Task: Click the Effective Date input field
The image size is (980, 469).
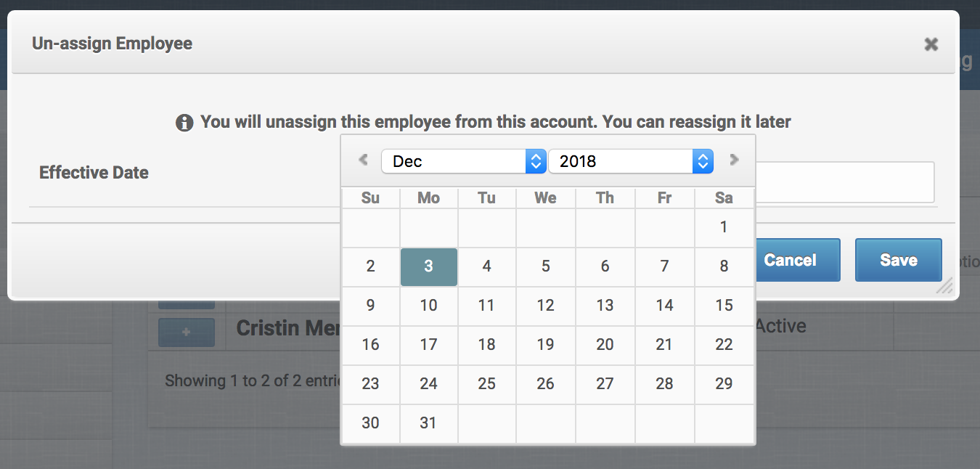Action: pyautogui.click(x=844, y=182)
